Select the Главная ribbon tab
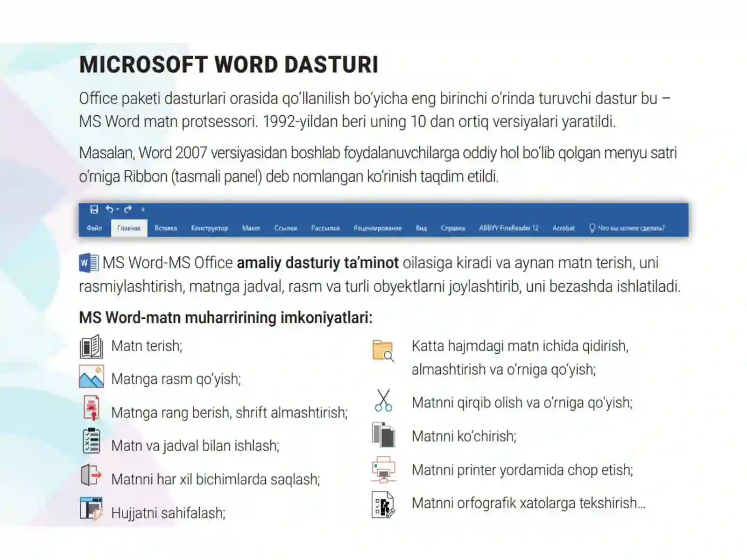The height and width of the screenshot is (560, 747). tap(129, 228)
